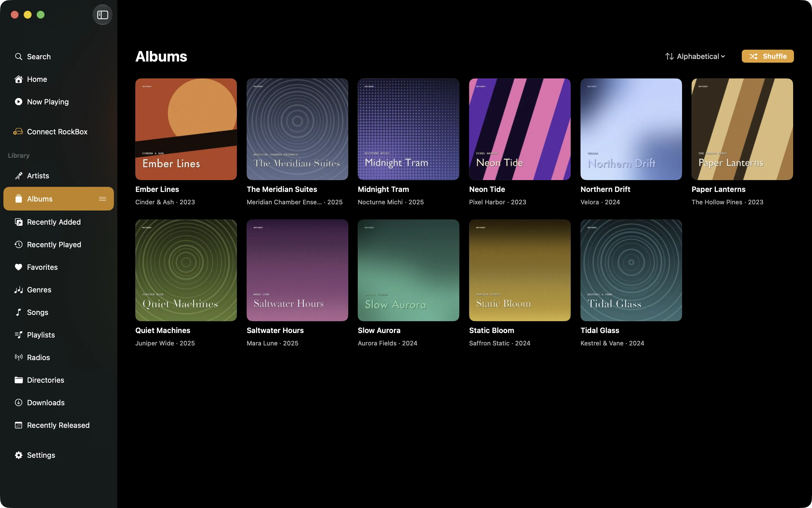812x508 pixels.
Task: Open Settings label in sidebar
Action: (41, 455)
